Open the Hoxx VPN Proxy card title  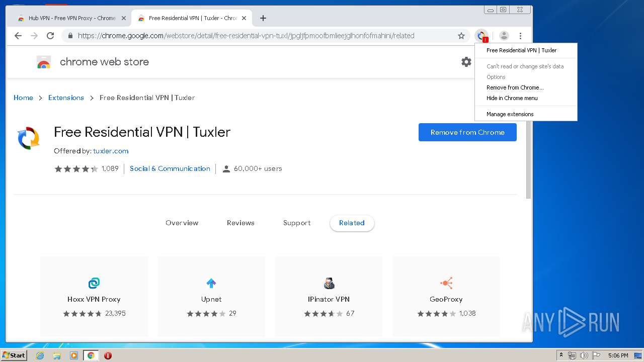(x=94, y=299)
